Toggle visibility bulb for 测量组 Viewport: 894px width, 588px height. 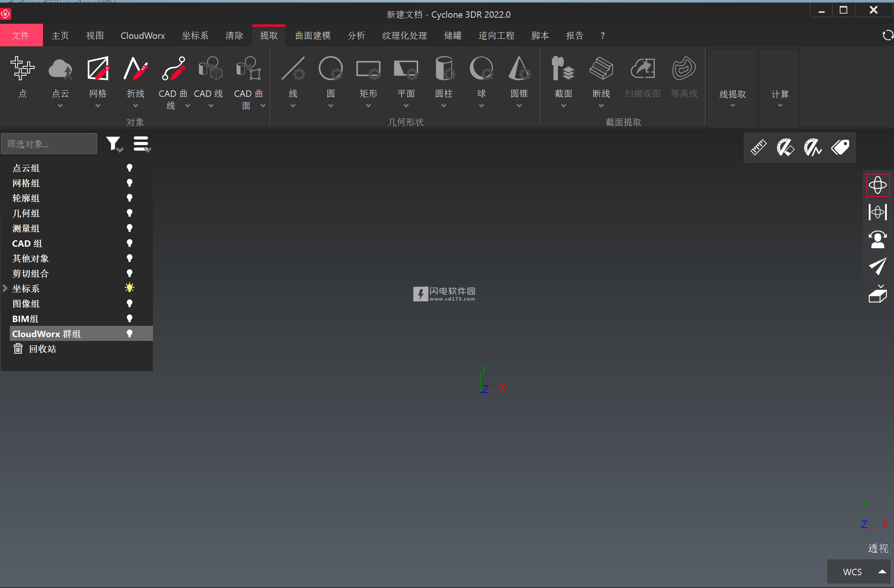[x=130, y=228]
